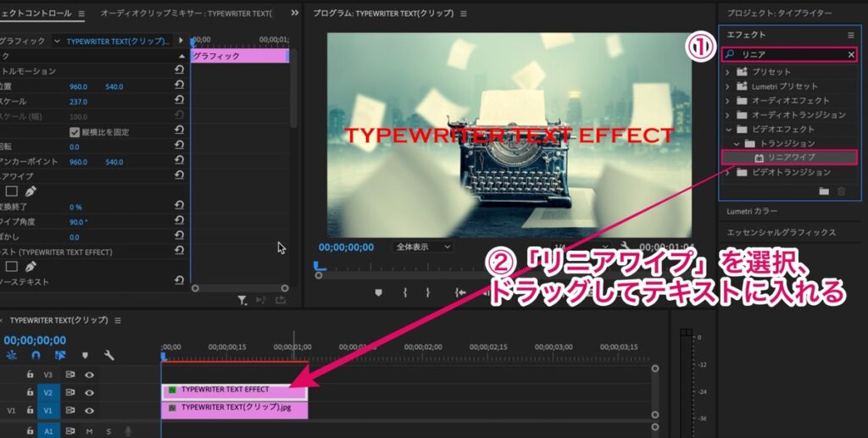This screenshot has height=438, width=868.
Task: Select TYPEWRITER TEXT(クリップ).jpg clip on V1
Action: [234, 409]
